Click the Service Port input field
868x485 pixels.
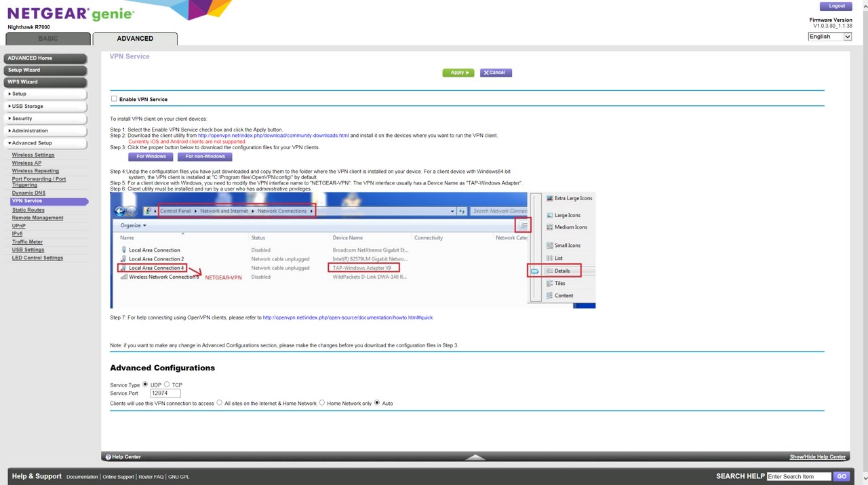click(165, 393)
